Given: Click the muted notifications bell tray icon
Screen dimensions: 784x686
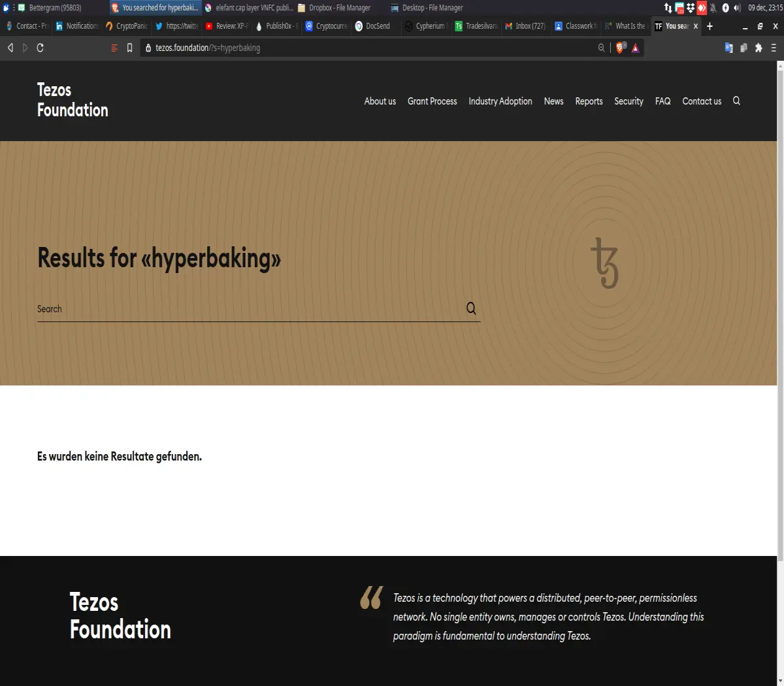Looking at the screenshot, I should pos(713,8).
